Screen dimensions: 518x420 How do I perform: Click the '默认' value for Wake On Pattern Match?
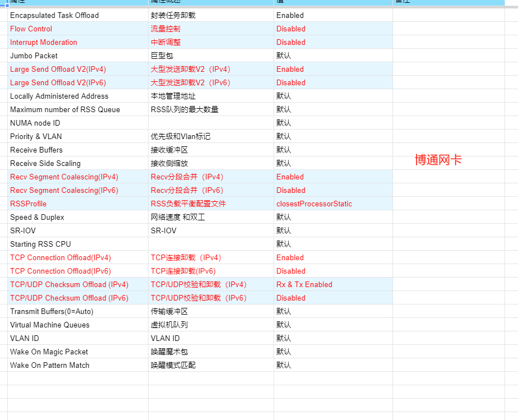tap(334, 365)
